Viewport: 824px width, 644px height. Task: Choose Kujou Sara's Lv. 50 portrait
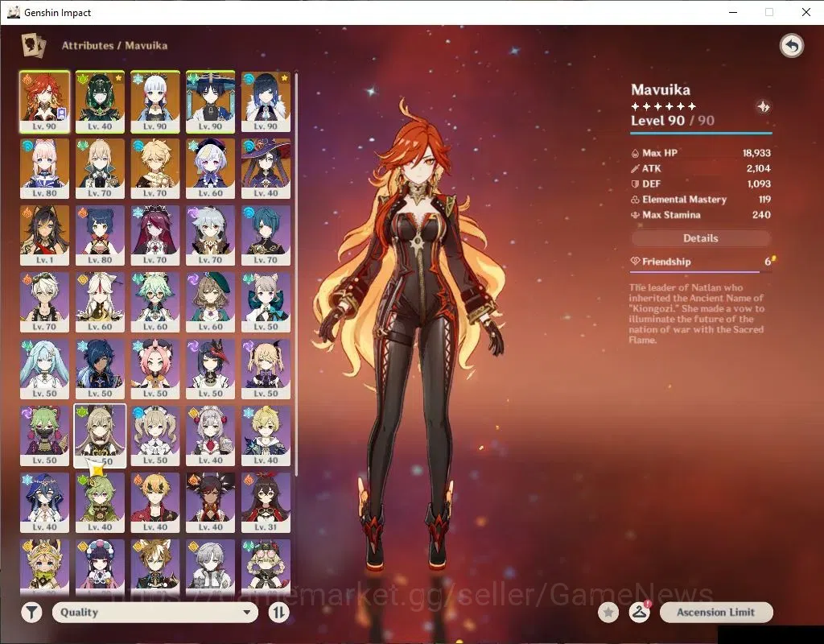[x=210, y=369]
